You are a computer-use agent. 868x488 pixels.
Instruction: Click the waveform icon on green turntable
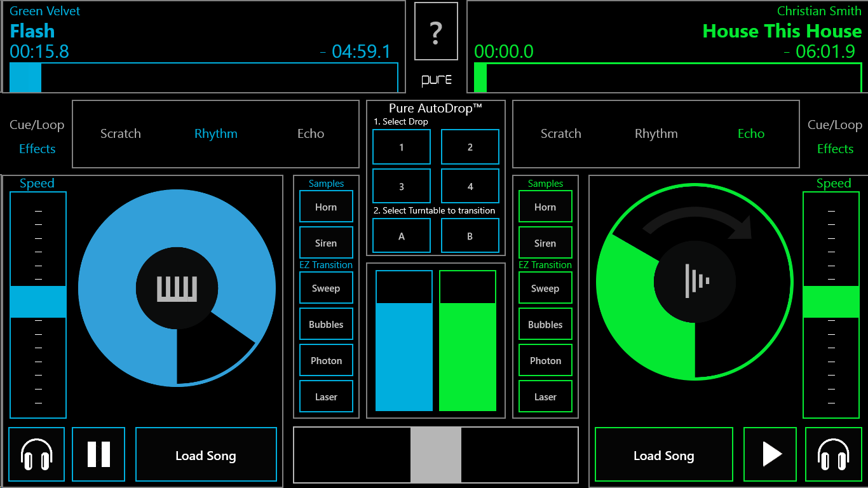click(x=696, y=281)
